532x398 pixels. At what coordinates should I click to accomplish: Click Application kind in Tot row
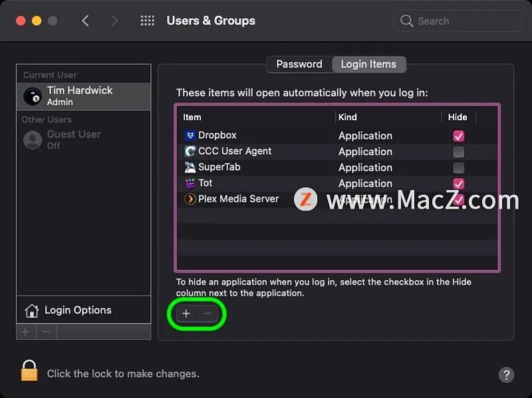point(365,184)
